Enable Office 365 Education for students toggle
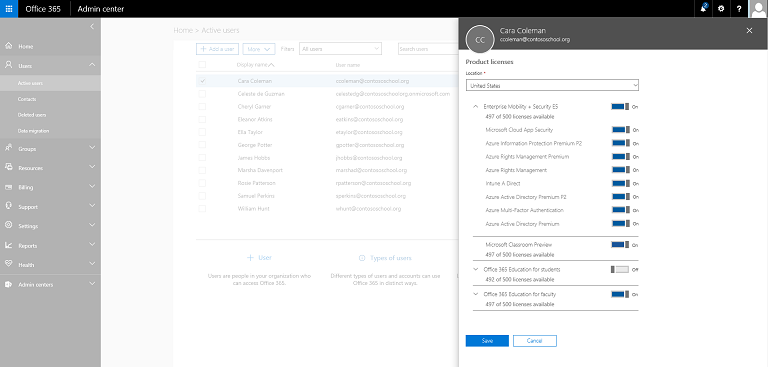Image resolution: width=768 pixels, height=367 pixels. pos(620,269)
